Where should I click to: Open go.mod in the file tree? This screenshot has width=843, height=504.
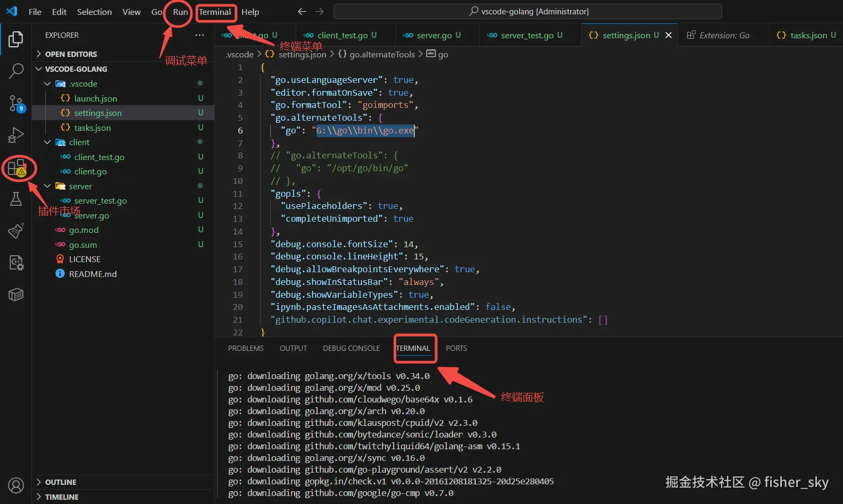[123, 230]
